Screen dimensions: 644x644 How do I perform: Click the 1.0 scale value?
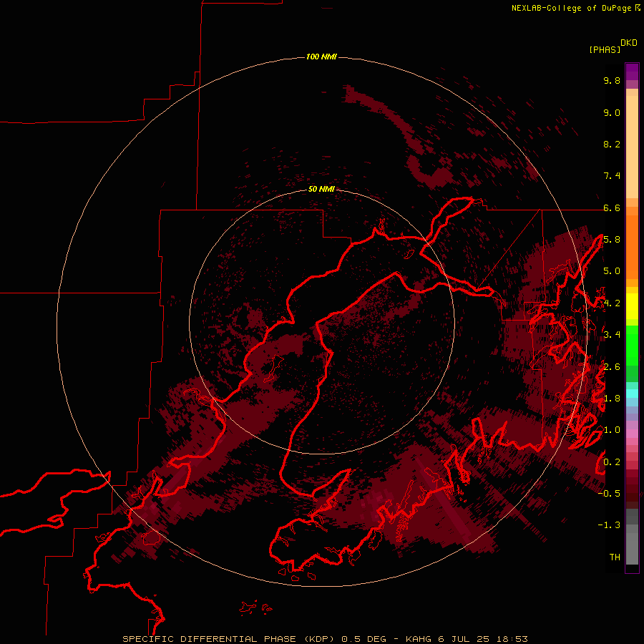[x=612, y=431]
